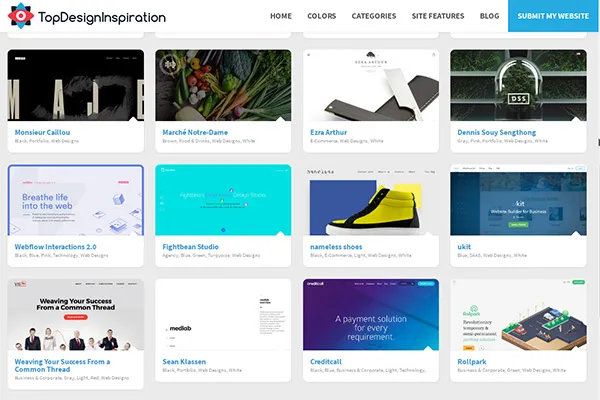This screenshot has height=400, width=600.
Task: Click the Ezra Arthur title link
Action: 333,132
